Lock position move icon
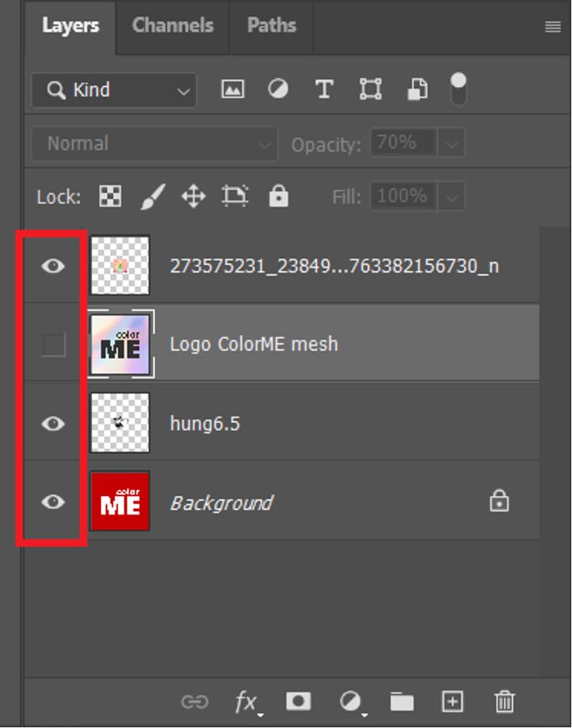Image resolution: width=572 pixels, height=728 pixels. point(193,197)
